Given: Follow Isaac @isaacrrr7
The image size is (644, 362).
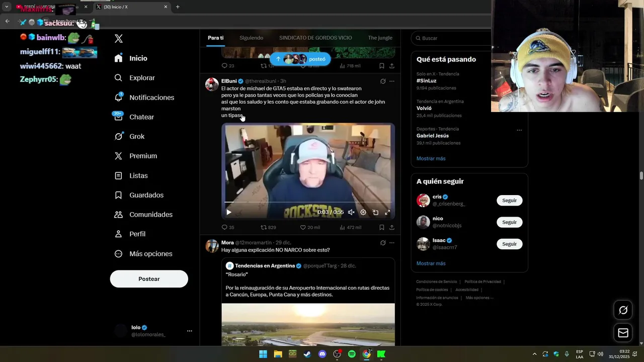Looking at the screenshot, I should point(509,244).
